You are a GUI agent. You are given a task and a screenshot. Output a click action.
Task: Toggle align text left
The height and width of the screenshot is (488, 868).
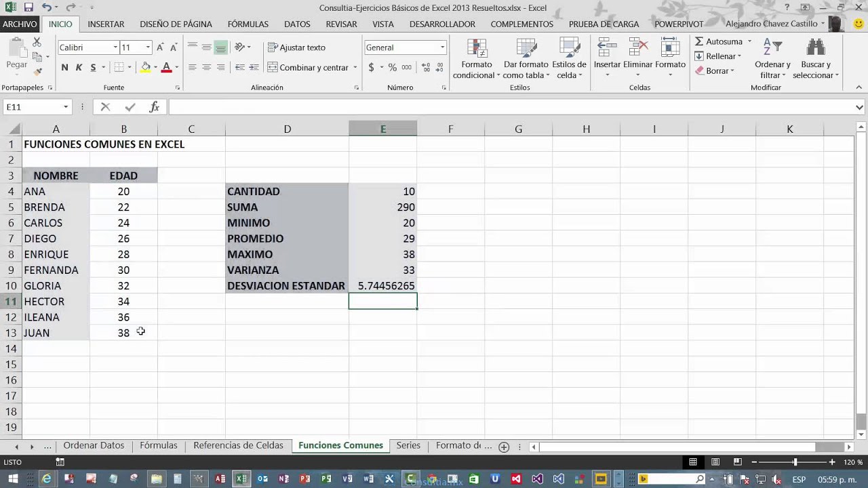click(x=193, y=67)
